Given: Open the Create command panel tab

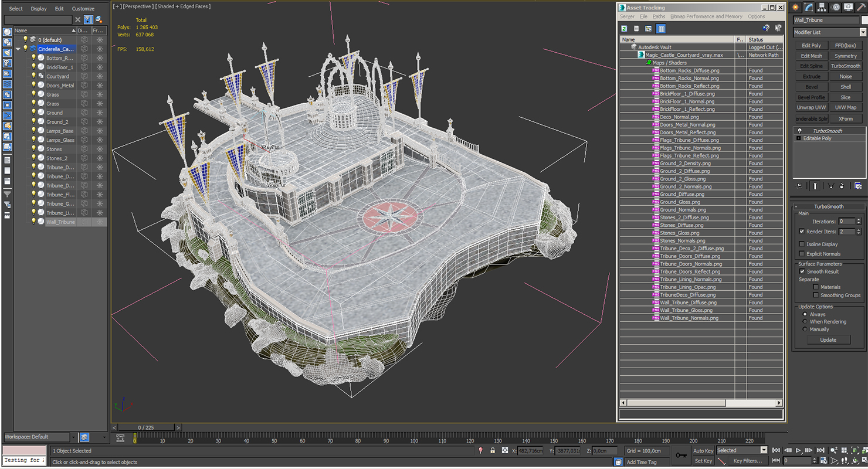Looking at the screenshot, I should [795, 7].
